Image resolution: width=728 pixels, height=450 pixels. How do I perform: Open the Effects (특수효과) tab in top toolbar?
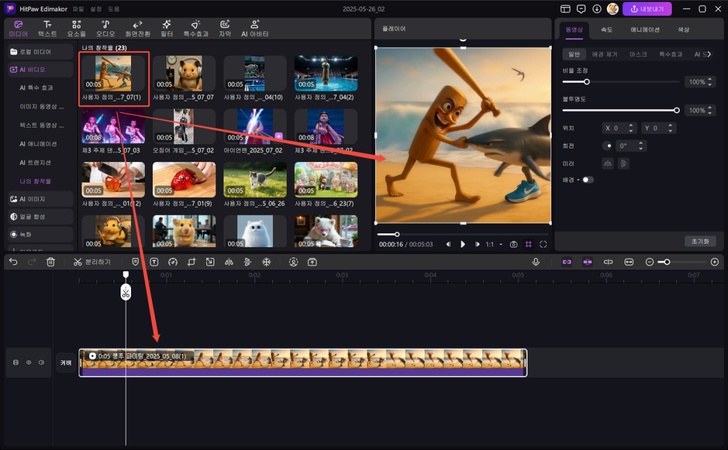195,28
